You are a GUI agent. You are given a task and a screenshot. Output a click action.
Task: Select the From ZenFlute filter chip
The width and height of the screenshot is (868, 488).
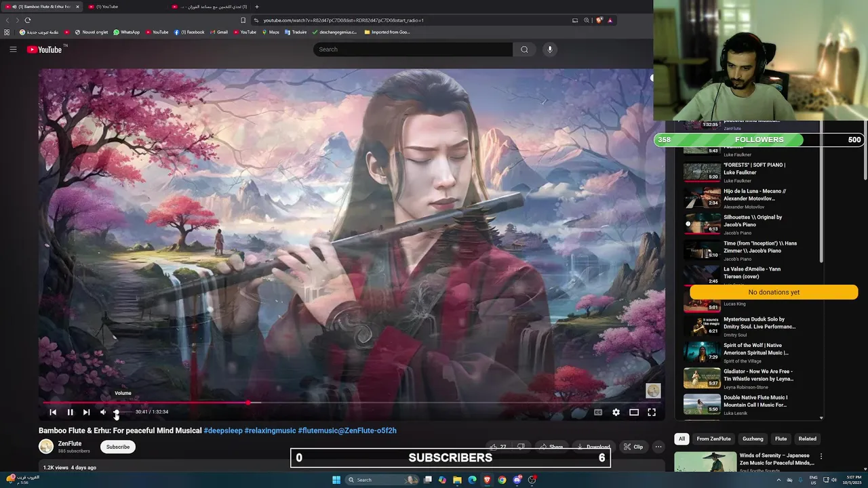pos(713,439)
